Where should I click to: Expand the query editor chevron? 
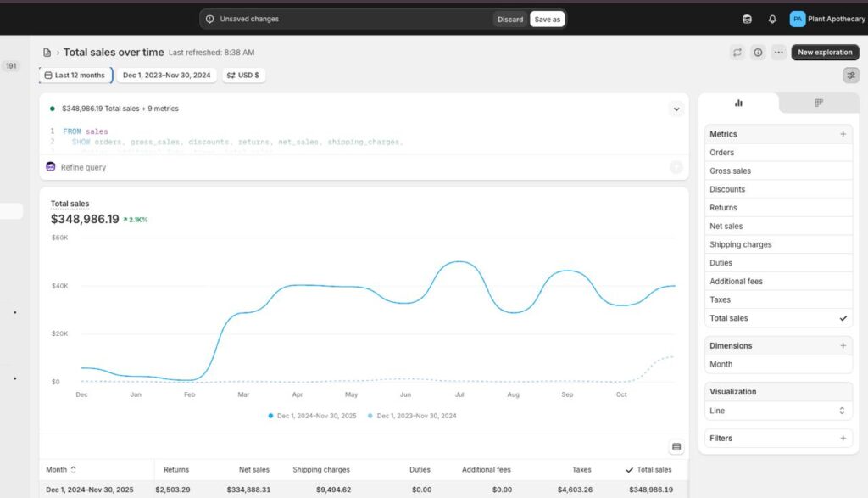click(676, 109)
